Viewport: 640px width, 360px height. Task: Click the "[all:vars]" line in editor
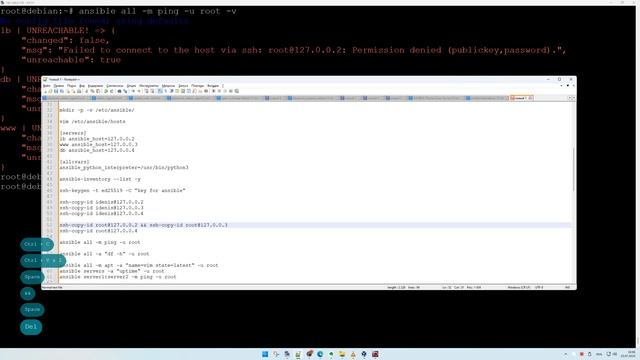[x=74, y=162]
